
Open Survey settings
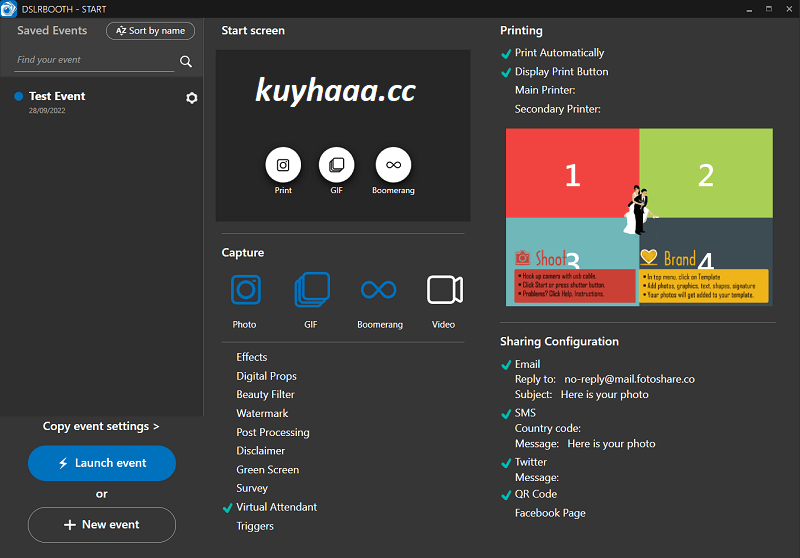click(252, 488)
